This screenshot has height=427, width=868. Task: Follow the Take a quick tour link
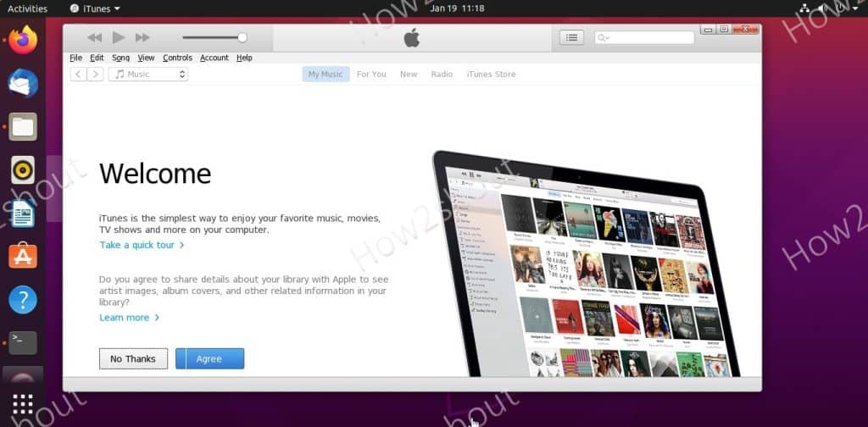coord(142,245)
